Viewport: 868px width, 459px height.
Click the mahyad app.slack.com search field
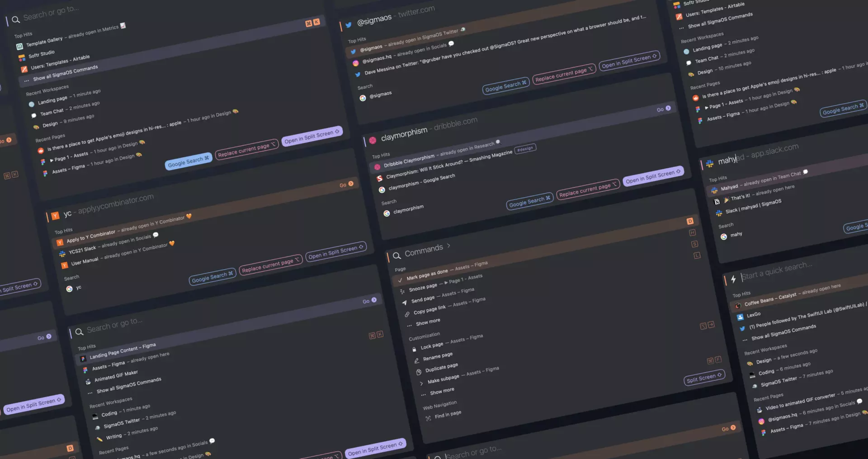click(x=758, y=154)
